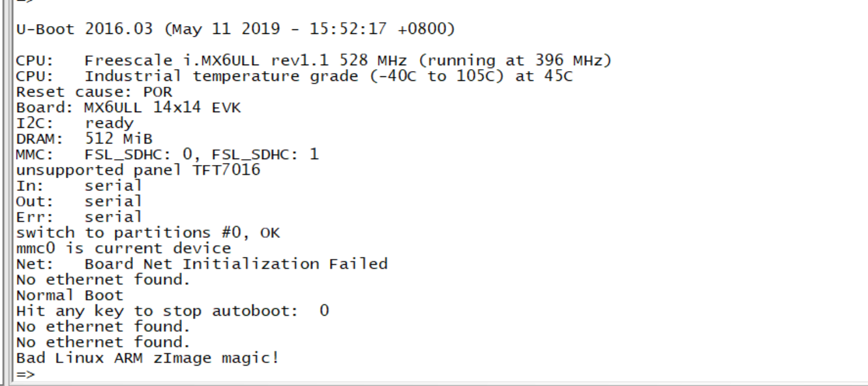
Task: Select the 'In: serial' line
Action: tap(79, 186)
